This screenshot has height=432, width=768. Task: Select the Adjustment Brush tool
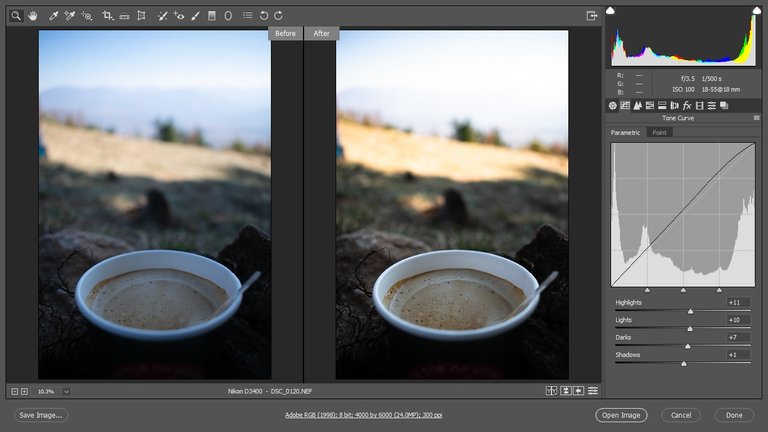(x=195, y=16)
